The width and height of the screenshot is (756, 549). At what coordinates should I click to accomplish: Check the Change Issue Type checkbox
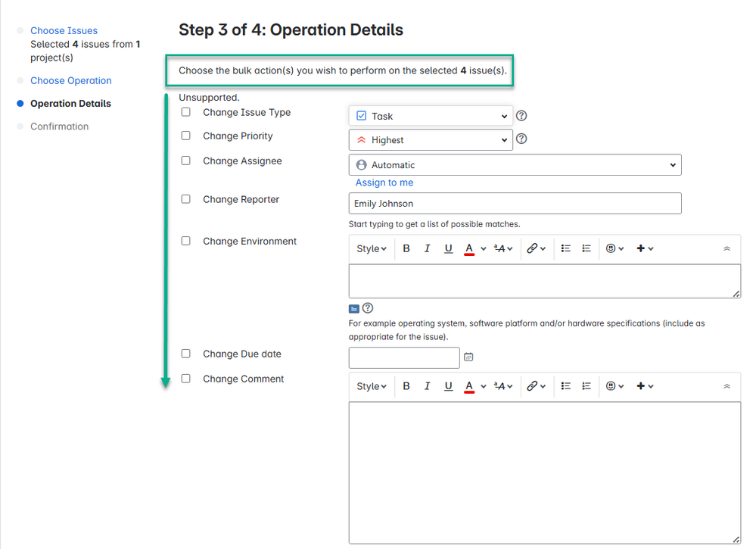point(185,112)
